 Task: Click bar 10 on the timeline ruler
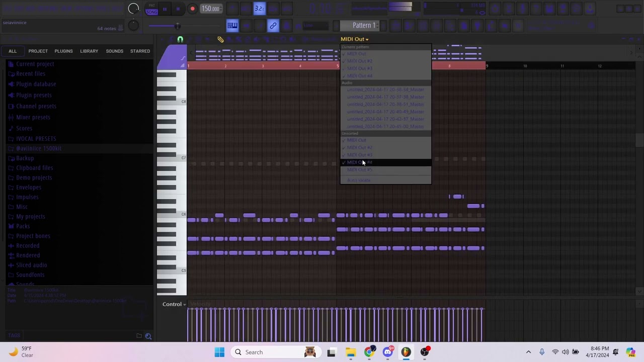coord(525,66)
